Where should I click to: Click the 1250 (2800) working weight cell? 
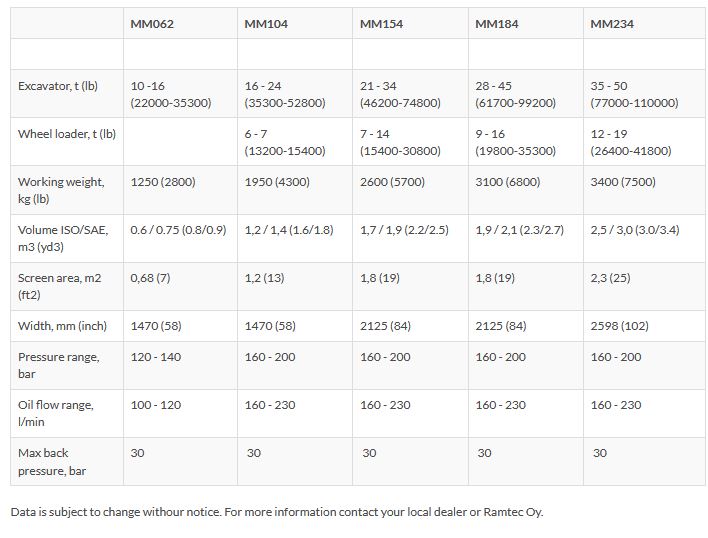click(164, 182)
